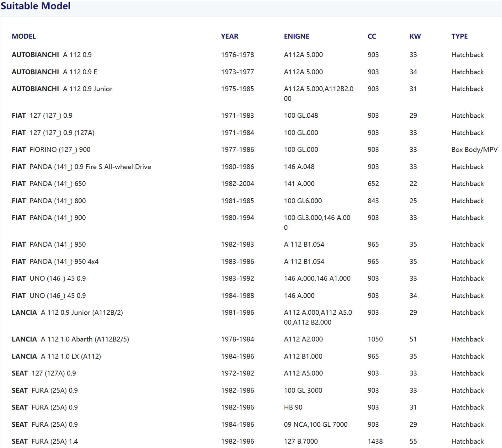The width and height of the screenshot is (502, 448).
Task: Click the Suitable Model heading
Action: point(35,6)
